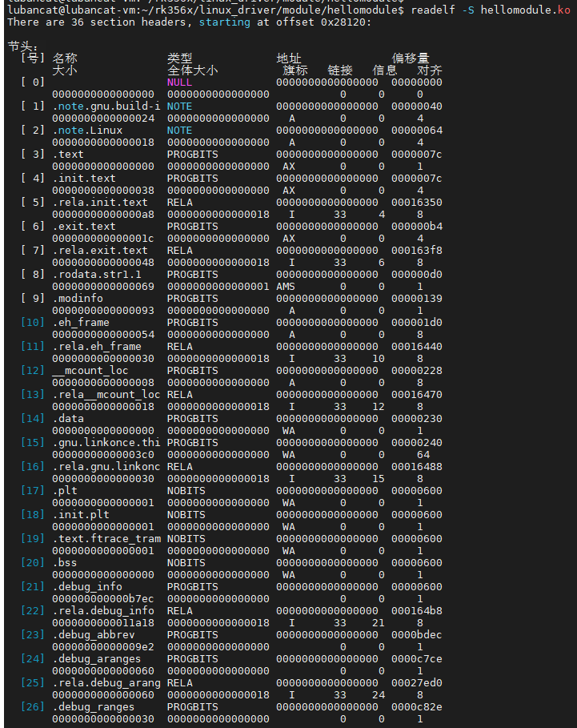Click the .rodata.str1.1 section name

97,275
